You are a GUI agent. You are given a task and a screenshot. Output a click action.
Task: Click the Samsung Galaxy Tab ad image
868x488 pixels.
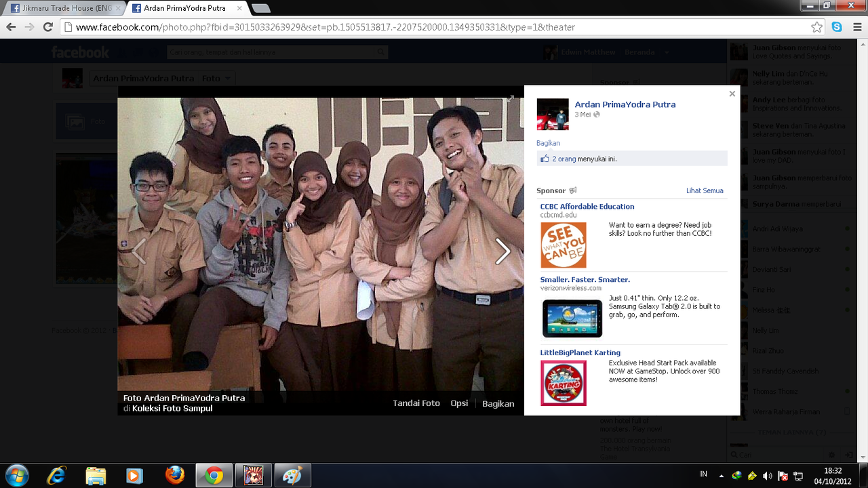coord(572,318)
